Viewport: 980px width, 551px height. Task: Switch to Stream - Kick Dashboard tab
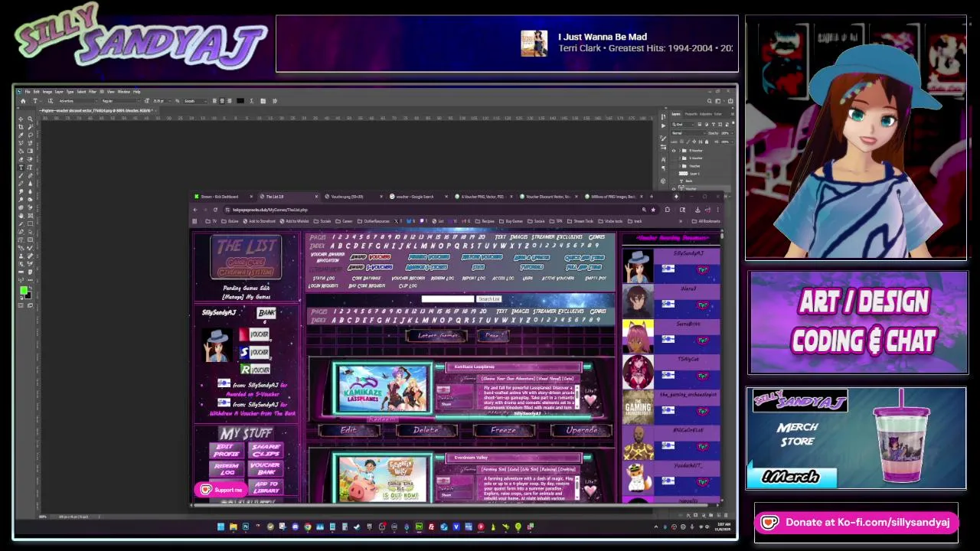pos(222,197)
